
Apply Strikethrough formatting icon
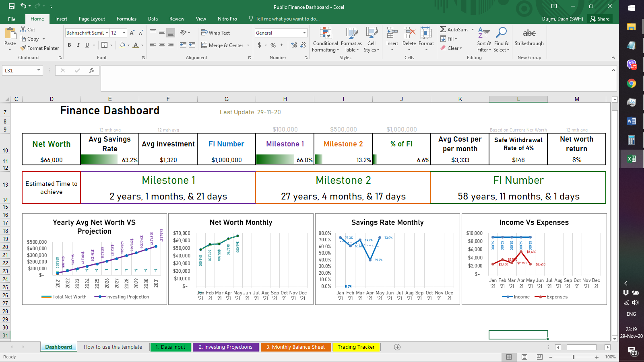(x=529, y=34)
